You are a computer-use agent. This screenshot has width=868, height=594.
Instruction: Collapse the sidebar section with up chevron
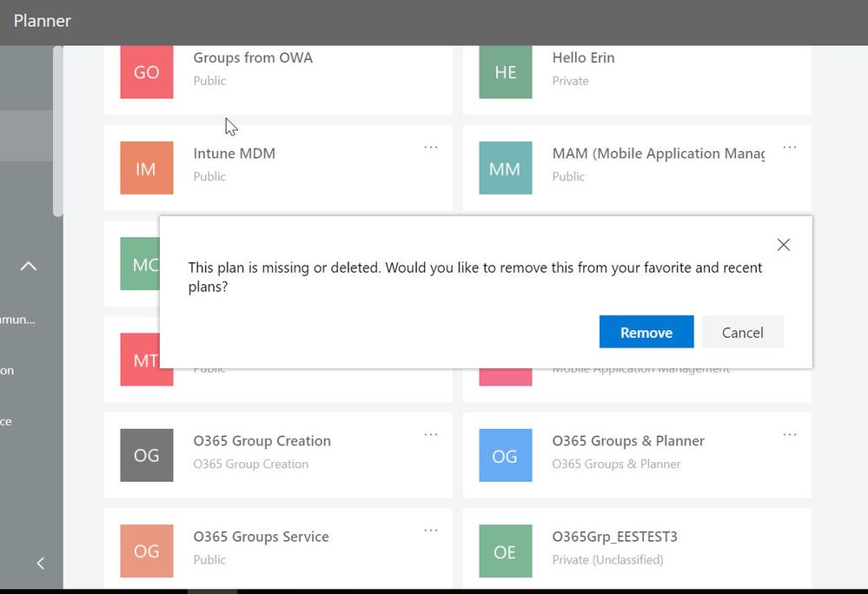[28, 266]
